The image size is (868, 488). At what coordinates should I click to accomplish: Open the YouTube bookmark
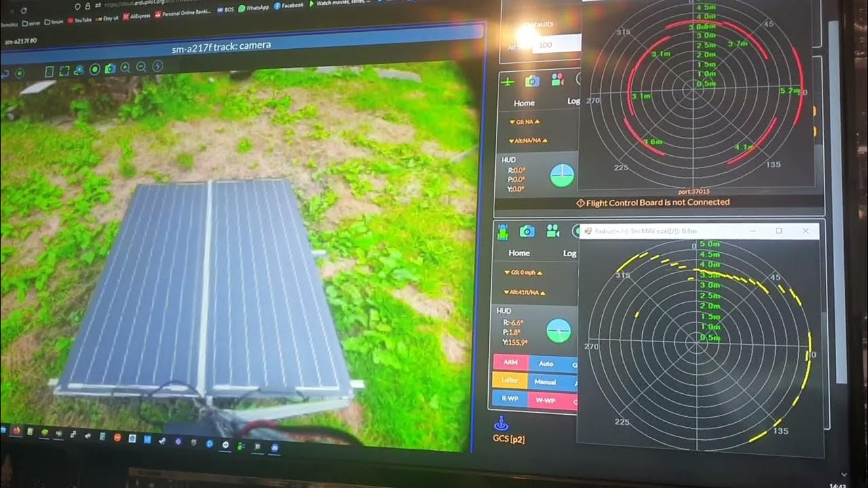79,20
